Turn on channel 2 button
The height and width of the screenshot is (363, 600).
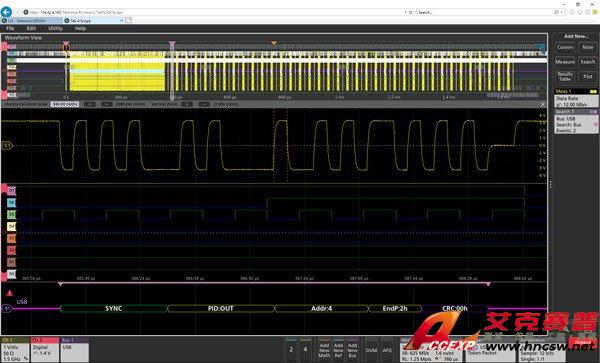click(x=291, y=349)
